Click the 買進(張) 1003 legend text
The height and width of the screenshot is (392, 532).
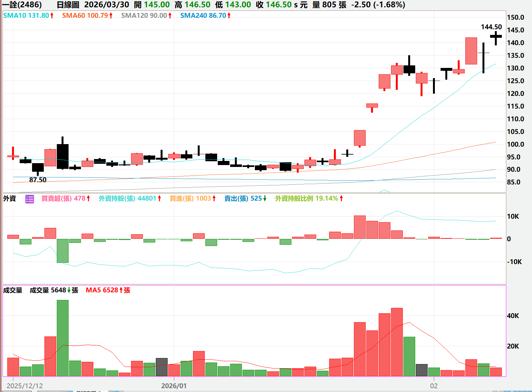[190, 199]
